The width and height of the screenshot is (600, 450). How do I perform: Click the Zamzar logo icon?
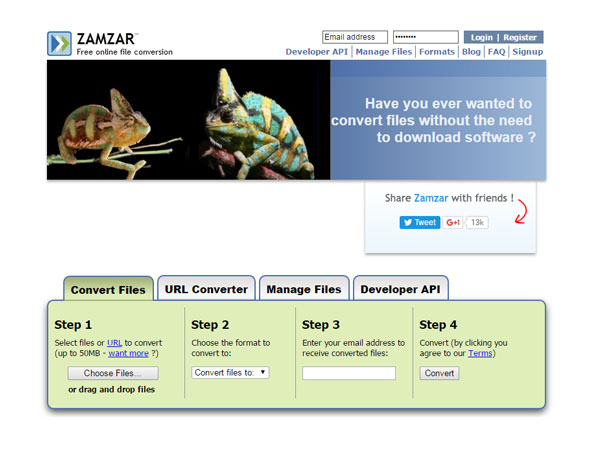pos(59,44)
